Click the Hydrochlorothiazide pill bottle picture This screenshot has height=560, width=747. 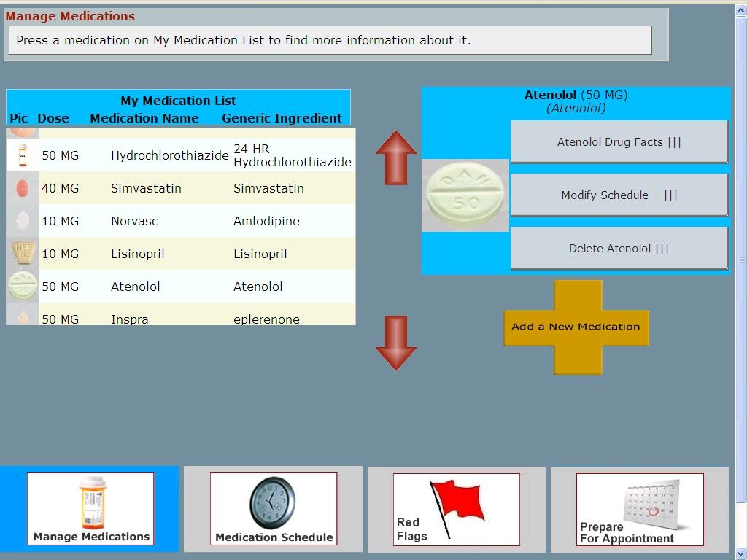(23, 155)
